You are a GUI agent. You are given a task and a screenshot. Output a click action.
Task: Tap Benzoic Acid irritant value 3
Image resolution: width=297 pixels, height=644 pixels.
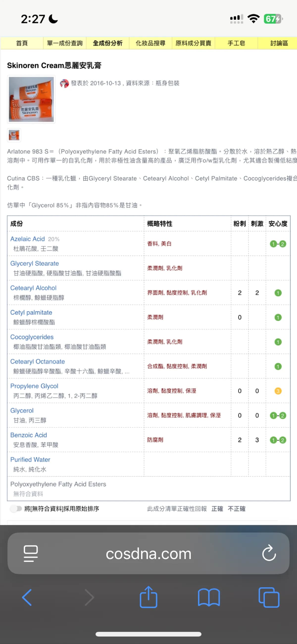coord(257,440)
